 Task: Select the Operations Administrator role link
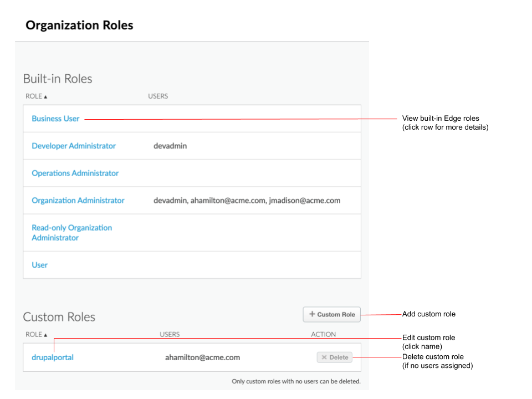(75, 173)
